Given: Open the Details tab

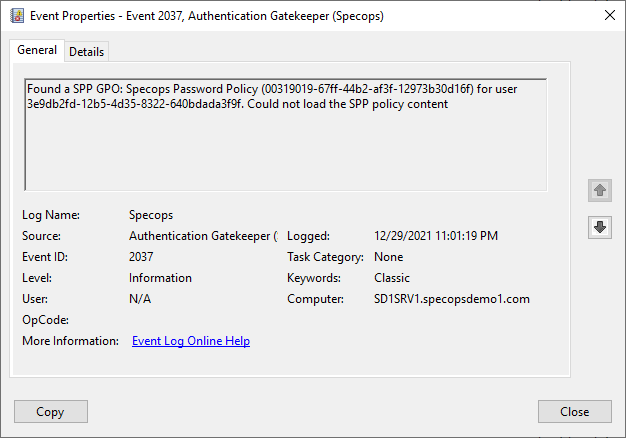Looking at the screenshot, I should 86,52.
